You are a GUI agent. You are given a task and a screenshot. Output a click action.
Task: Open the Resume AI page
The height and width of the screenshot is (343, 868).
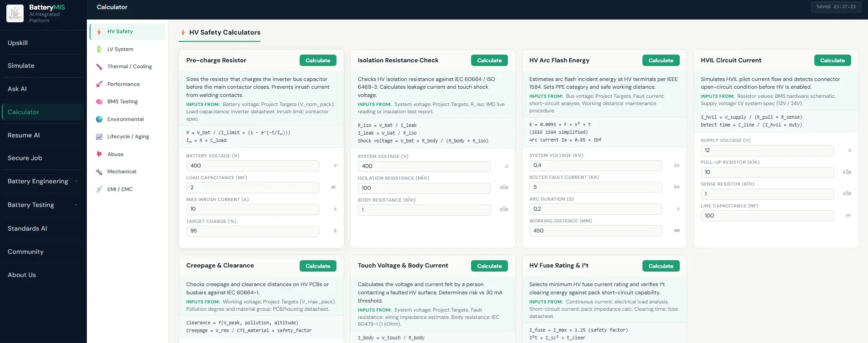coord(42,135)
